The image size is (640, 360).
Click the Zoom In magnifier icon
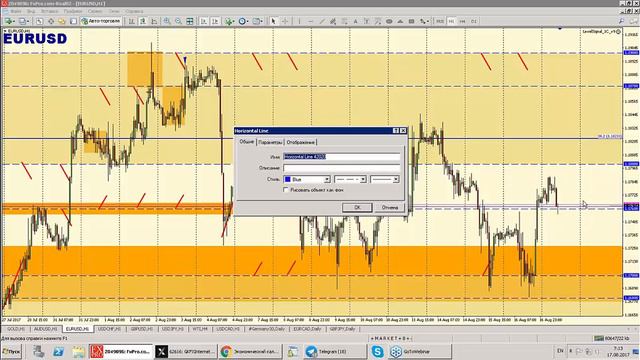(x=167, y=21)
